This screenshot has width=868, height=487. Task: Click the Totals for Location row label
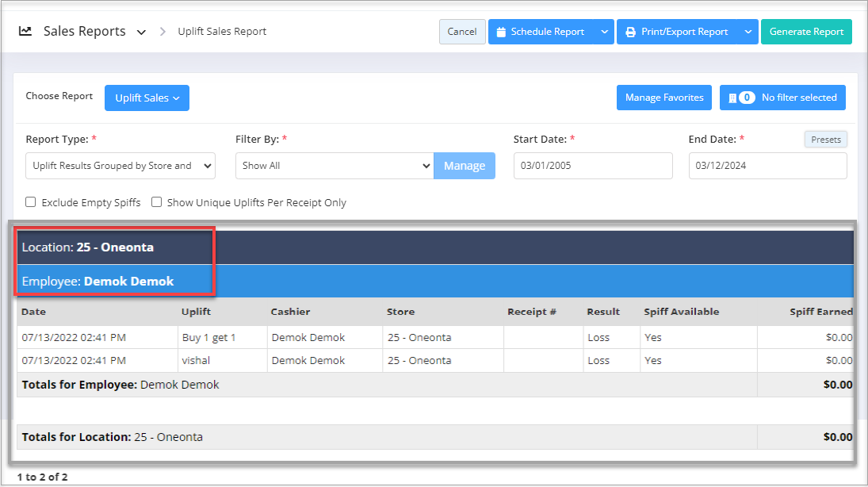tap(113, 436)
